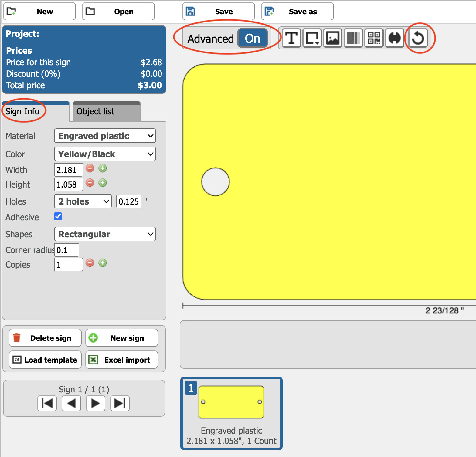This screenshot has width=476, height=457.
Task: Click the Copies input field
Action: click(69, 264)
